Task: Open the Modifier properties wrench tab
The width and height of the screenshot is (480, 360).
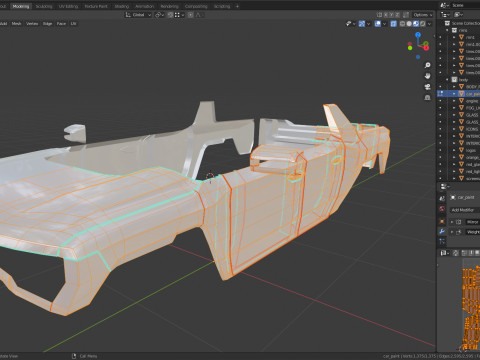Action: (442, 231)
